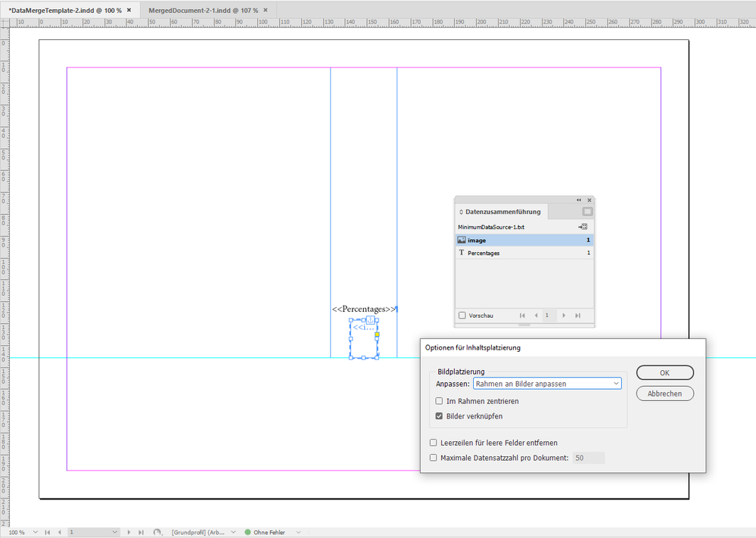Confirm the dialog with OK
This screenshot has height=538, width=756.
point(664,372)
